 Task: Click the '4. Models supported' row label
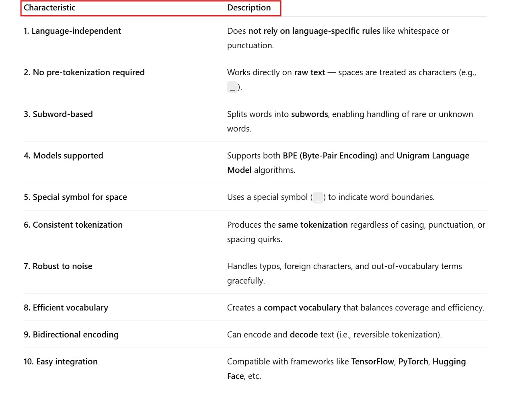63,156
